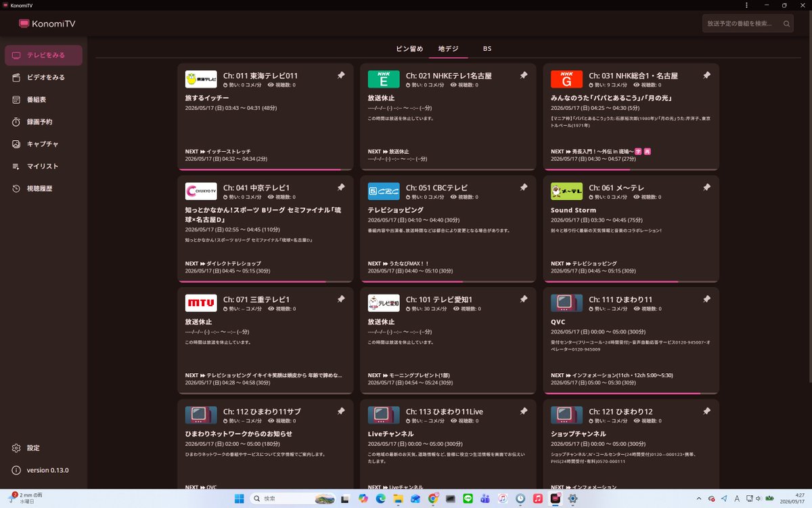812x508 pixels.
Task: Pin channel 111 ひまわり11
Action: coord(706,299)
